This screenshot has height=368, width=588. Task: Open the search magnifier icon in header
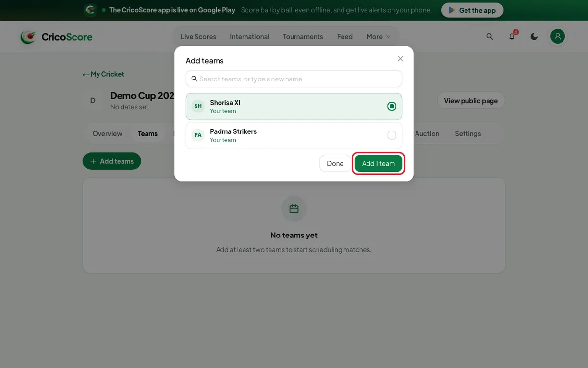click(x=490, y=36)
